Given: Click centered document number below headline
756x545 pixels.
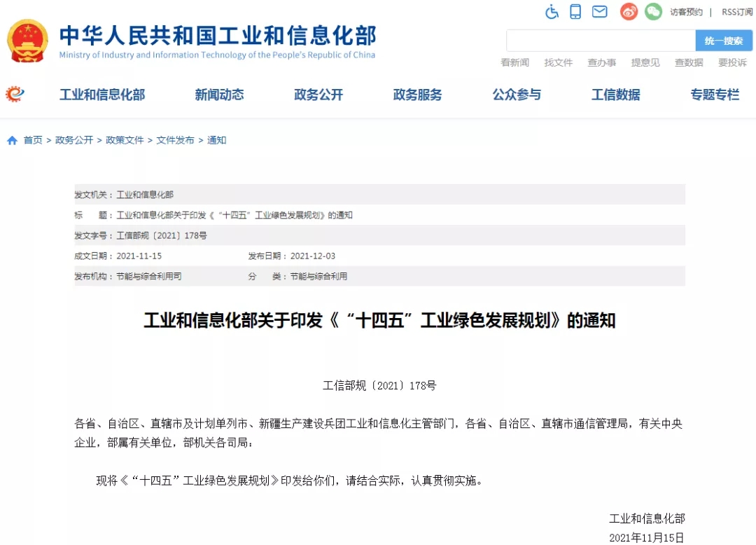Looking at the screenshot, I should click(379, 385).
